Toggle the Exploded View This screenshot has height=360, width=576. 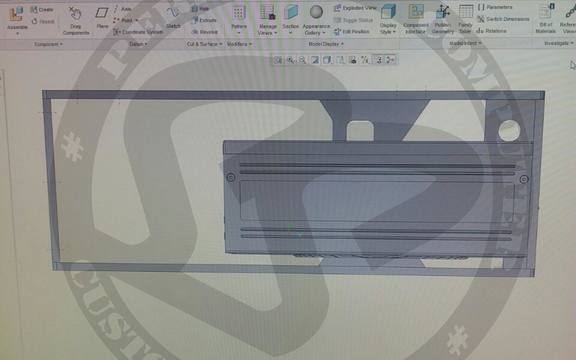tap(356, 8)
